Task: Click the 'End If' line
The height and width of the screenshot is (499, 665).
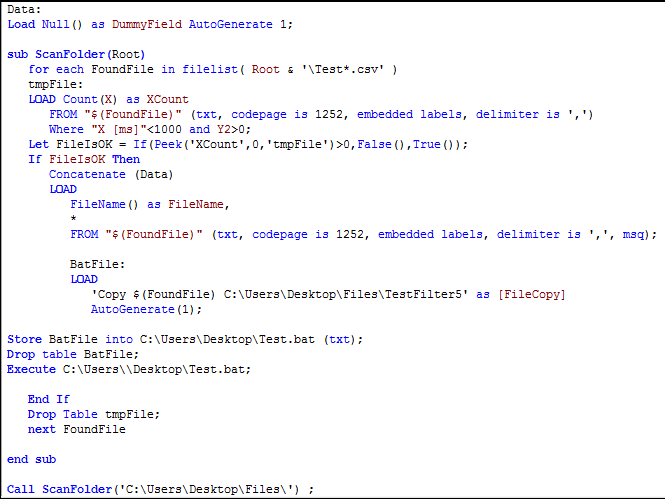Action: coord(49,399)
